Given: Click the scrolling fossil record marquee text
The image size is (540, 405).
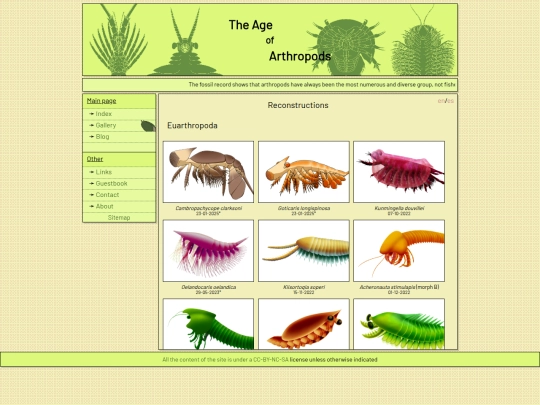Looking at the screenshot, I should (x=322, y=84).
